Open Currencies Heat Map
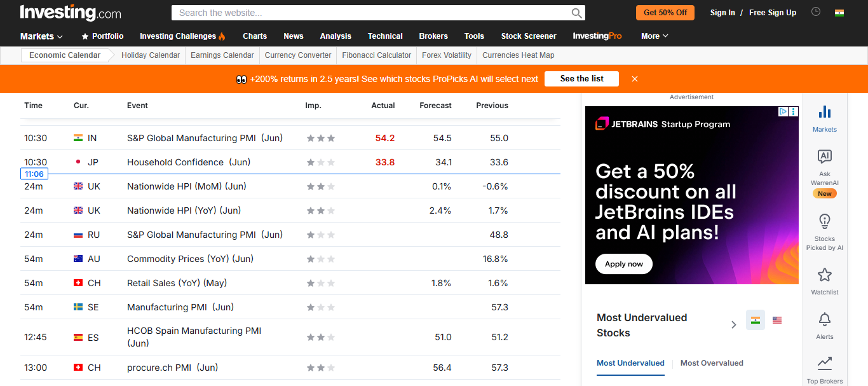Screen dimensions: 868x386 [519, 55]
